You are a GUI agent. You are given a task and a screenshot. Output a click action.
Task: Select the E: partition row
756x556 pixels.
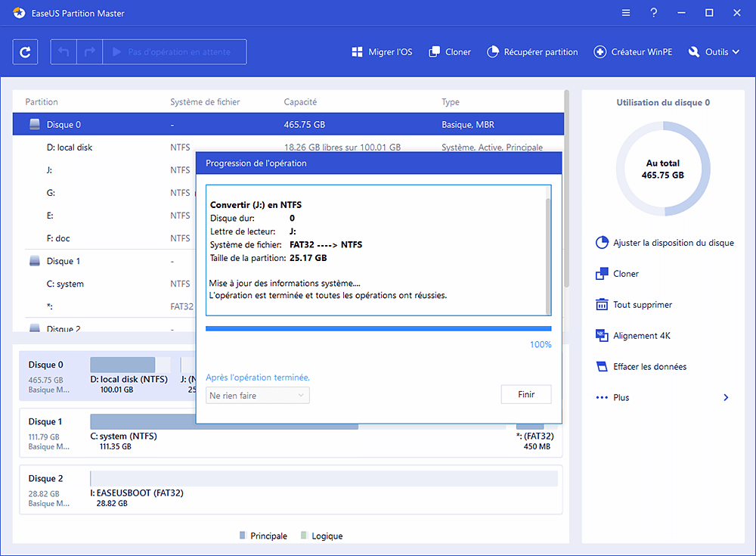(104, 216)
